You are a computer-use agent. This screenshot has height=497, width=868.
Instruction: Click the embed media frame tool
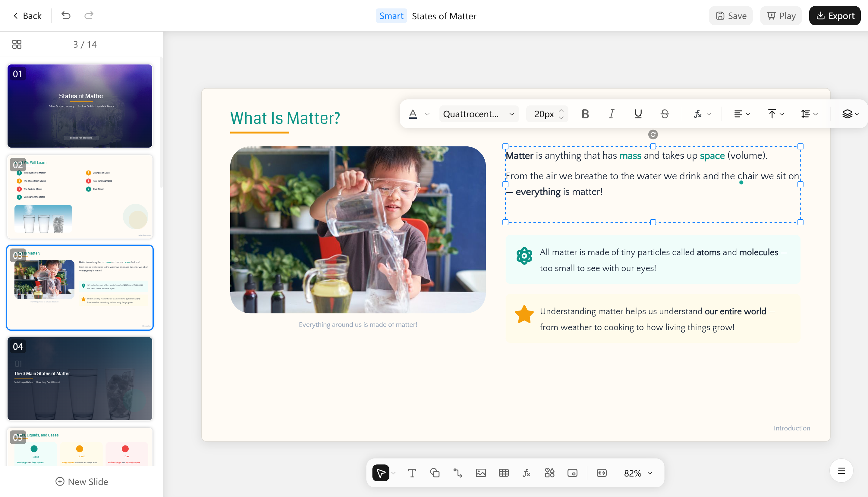point(572,473)
